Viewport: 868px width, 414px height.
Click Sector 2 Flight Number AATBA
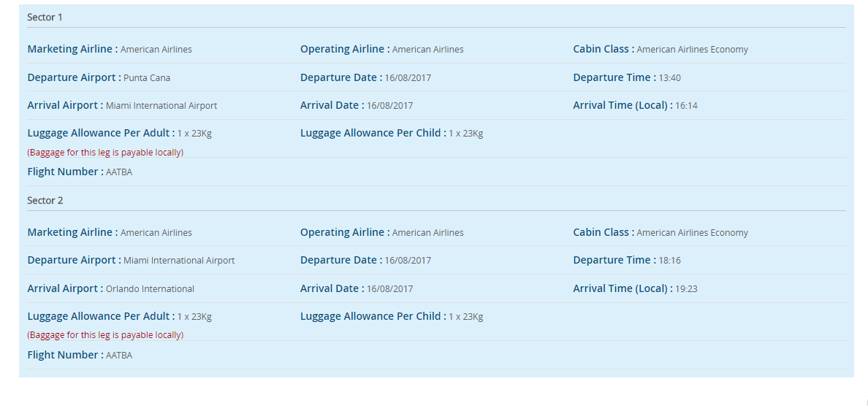(x=119, y=356)
